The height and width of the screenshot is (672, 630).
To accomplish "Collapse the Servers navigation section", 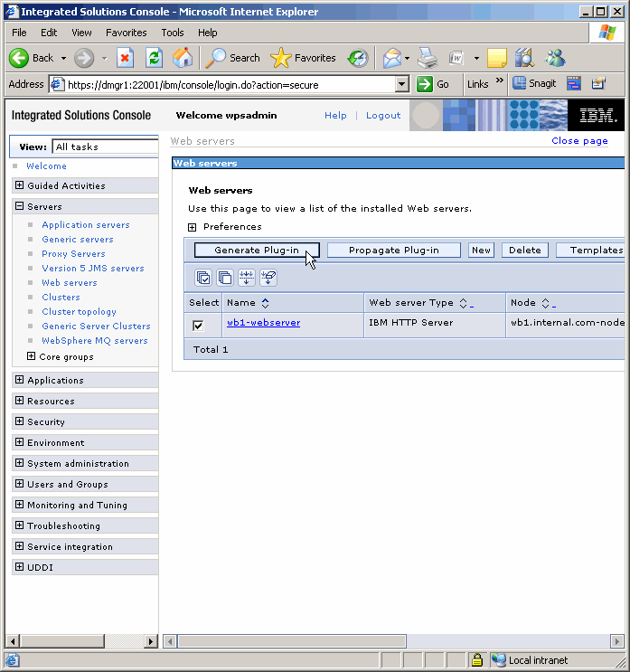I will coord(19,206).
